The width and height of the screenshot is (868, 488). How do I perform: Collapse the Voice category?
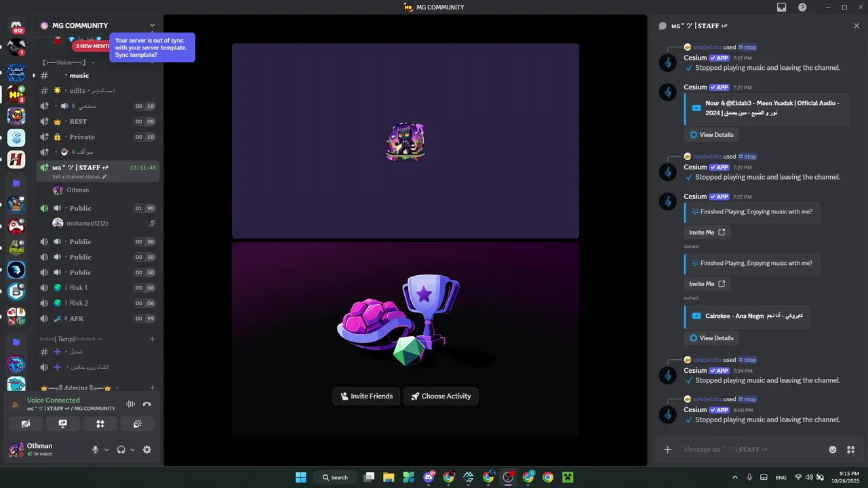[x=68, y=62]
